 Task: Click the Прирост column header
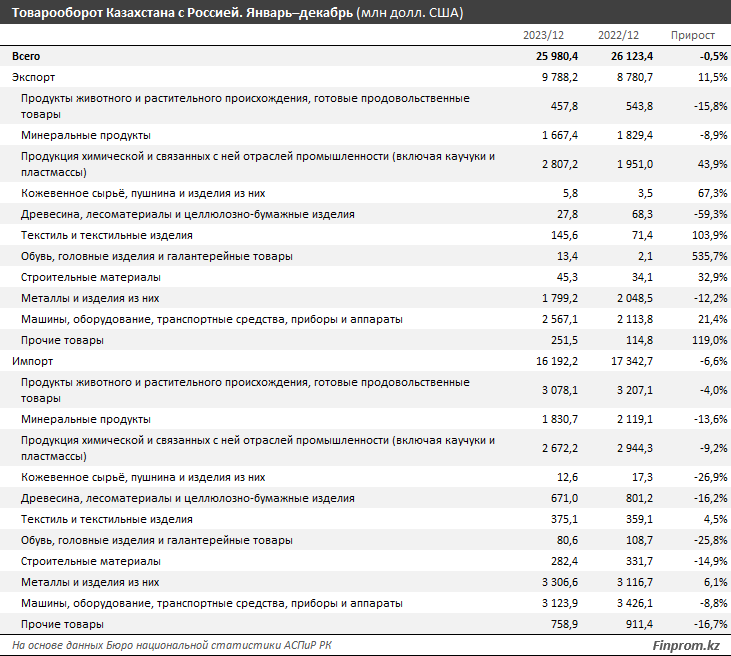[692, 35]
